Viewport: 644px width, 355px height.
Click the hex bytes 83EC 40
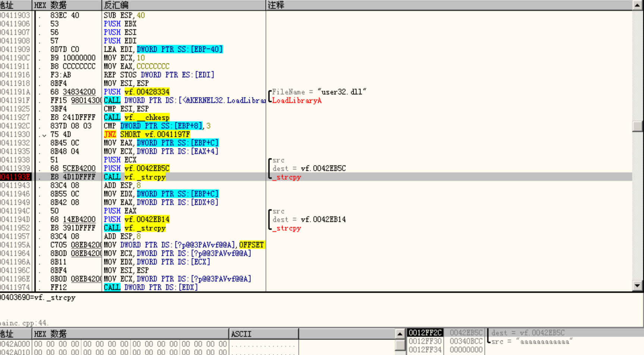pos(65,15)
